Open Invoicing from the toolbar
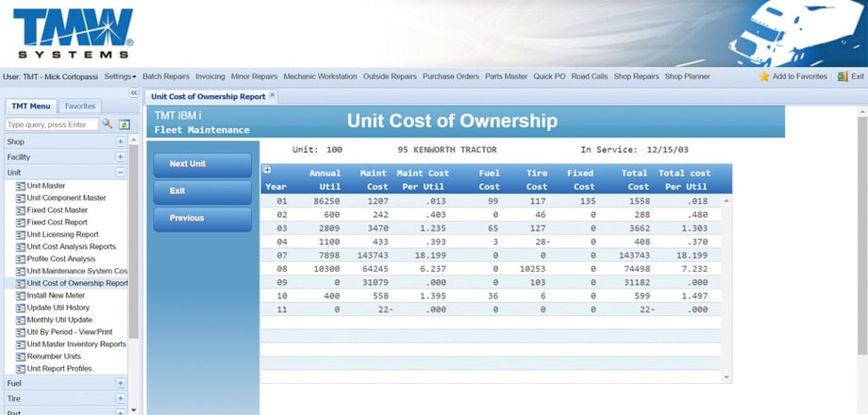Image resolution: width=868 pixels, height=415 pixels. pyautogui.click(x=210, y=76)
